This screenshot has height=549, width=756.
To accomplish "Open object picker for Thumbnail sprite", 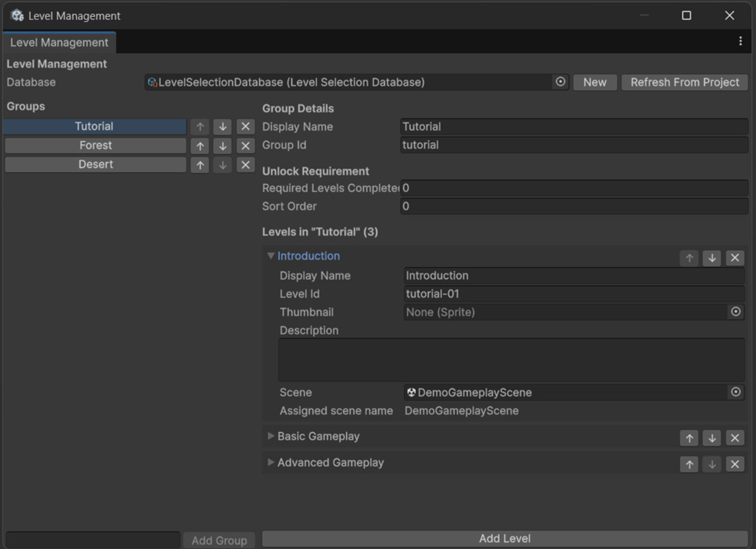I will (735, 312).
